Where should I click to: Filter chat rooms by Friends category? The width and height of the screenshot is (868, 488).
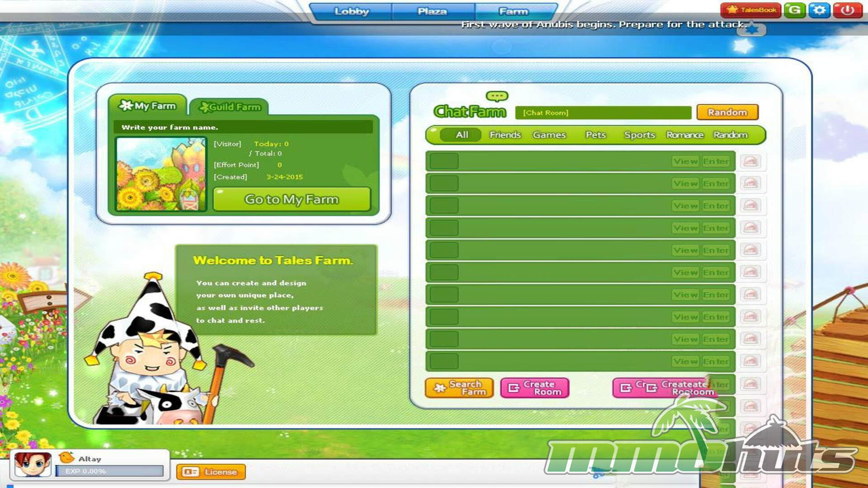505,135
